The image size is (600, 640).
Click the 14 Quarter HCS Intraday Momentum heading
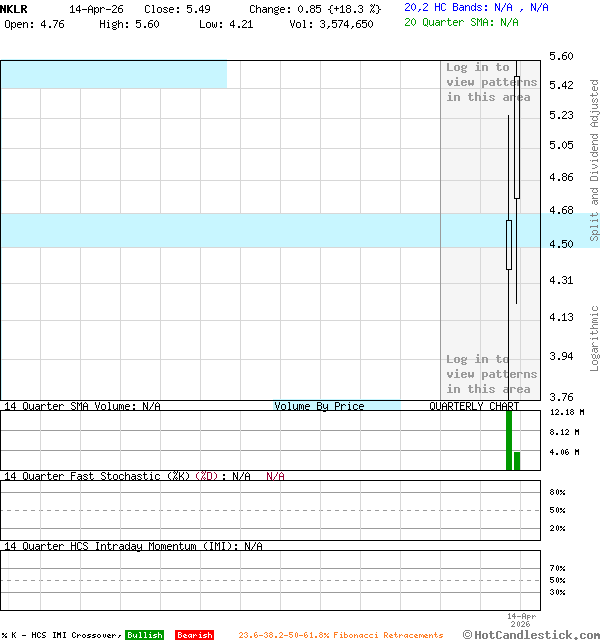133,546
